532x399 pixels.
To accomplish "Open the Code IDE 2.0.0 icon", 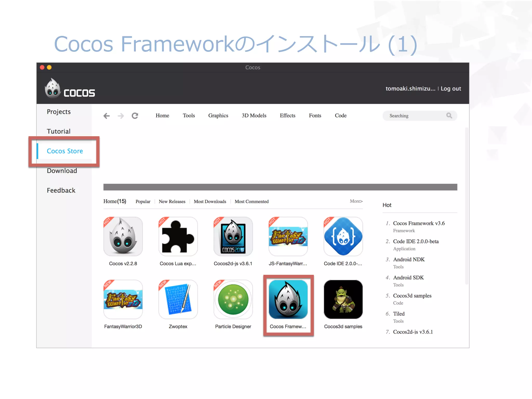I will click(x=343, y=236).
